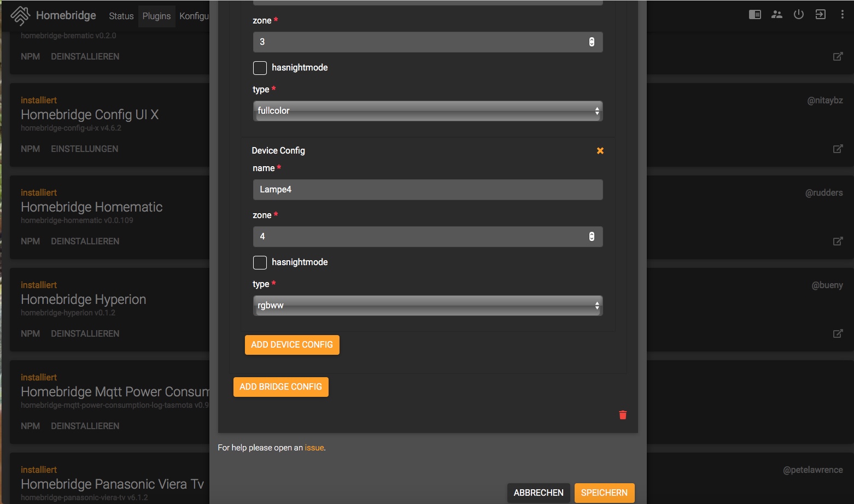Switch to the Status tab
Screen dimensions: 854x504
[121, 16]
